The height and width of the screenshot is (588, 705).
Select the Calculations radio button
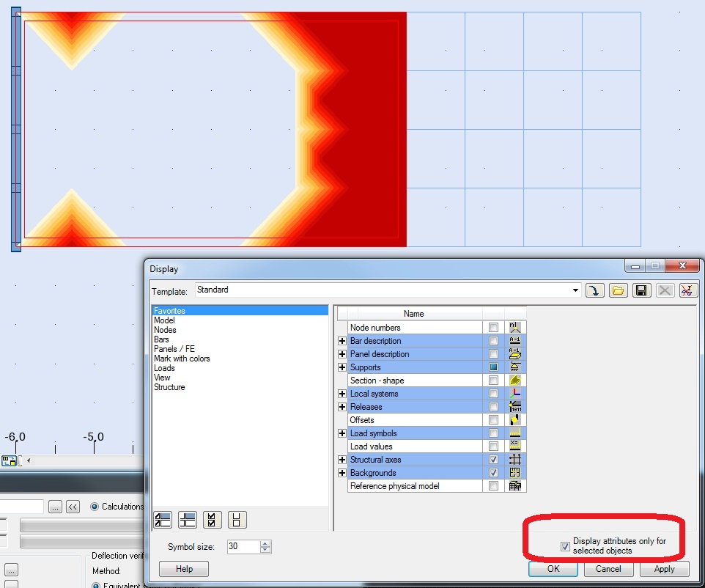click(95, 507)
